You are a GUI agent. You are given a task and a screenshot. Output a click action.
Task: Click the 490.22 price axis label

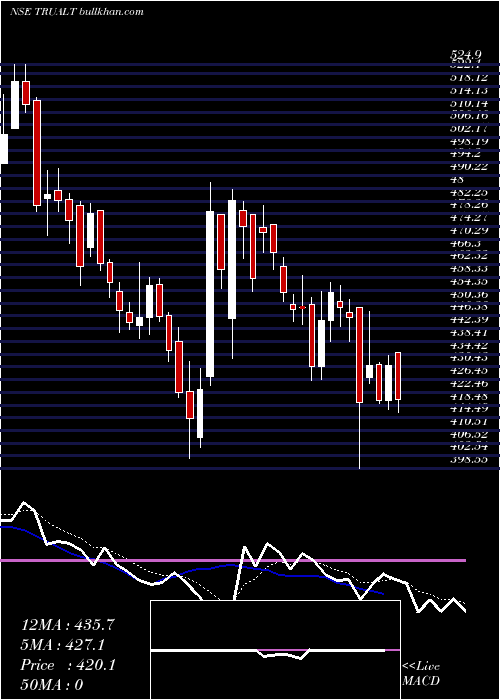pyautogui.click(x=469, y=167)
